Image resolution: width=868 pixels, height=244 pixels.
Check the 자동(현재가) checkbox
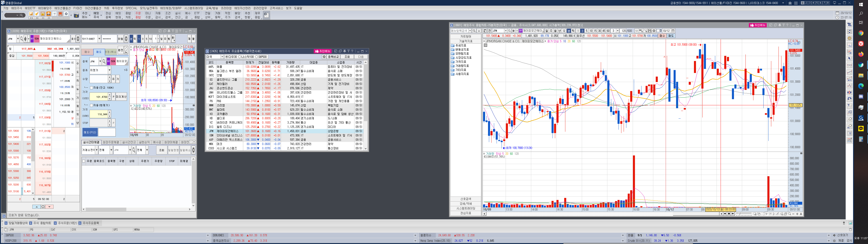coord(92,106)
